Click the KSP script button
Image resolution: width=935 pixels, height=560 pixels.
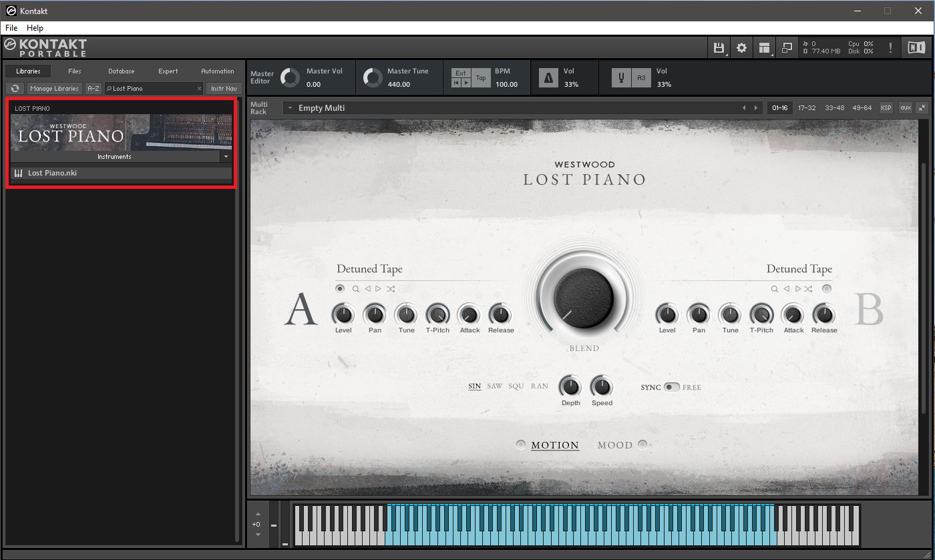pos(886,107)
